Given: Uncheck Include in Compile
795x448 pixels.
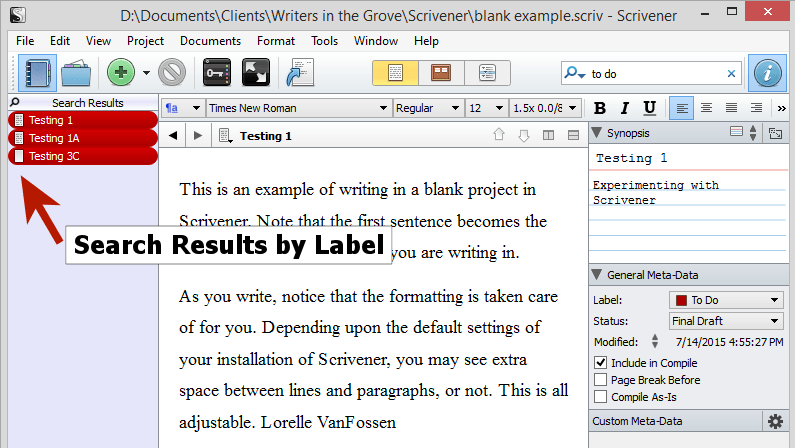Looking at the screenshot, I should [600, 362].
